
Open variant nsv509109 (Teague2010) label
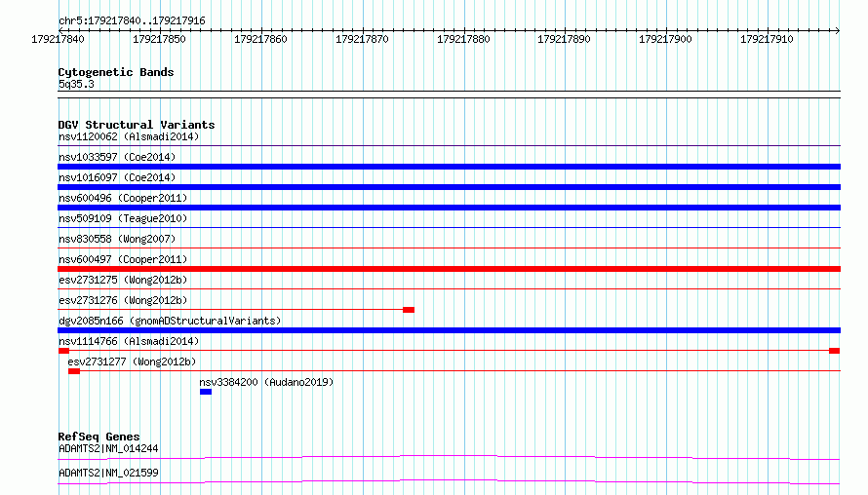123,218
